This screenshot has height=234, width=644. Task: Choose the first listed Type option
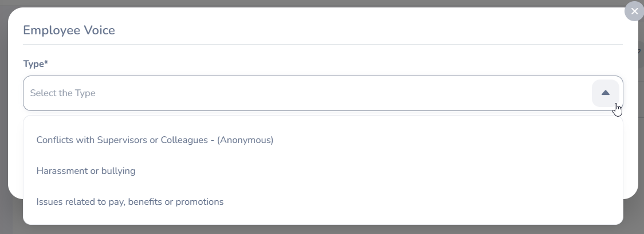click(x=155, y=140)
